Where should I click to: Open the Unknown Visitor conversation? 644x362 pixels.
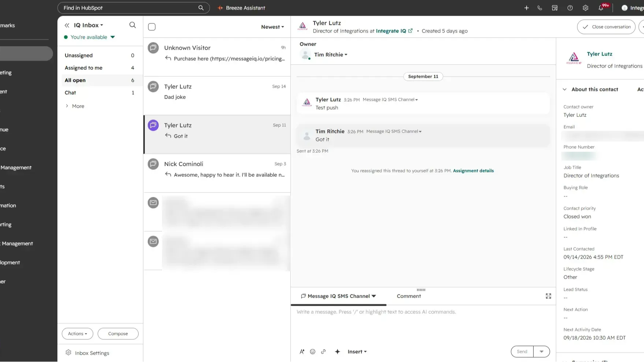[217, 57]
